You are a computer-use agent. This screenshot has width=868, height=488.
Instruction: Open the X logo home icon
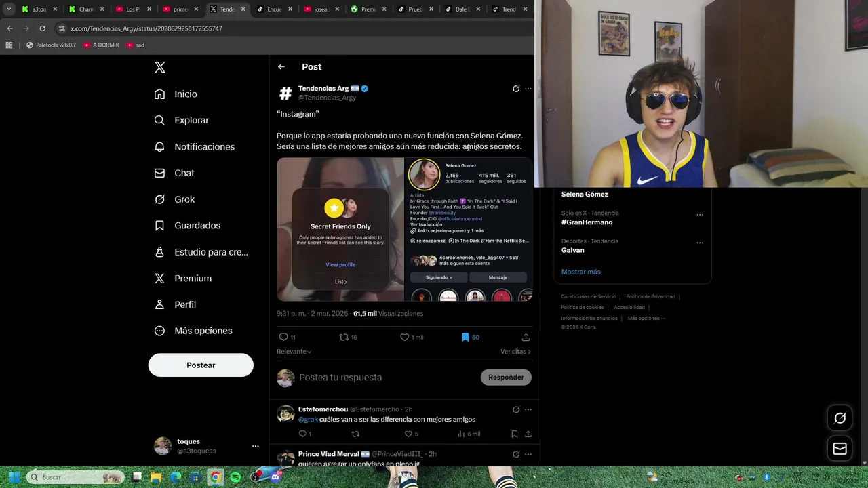(x=160, y=67)
